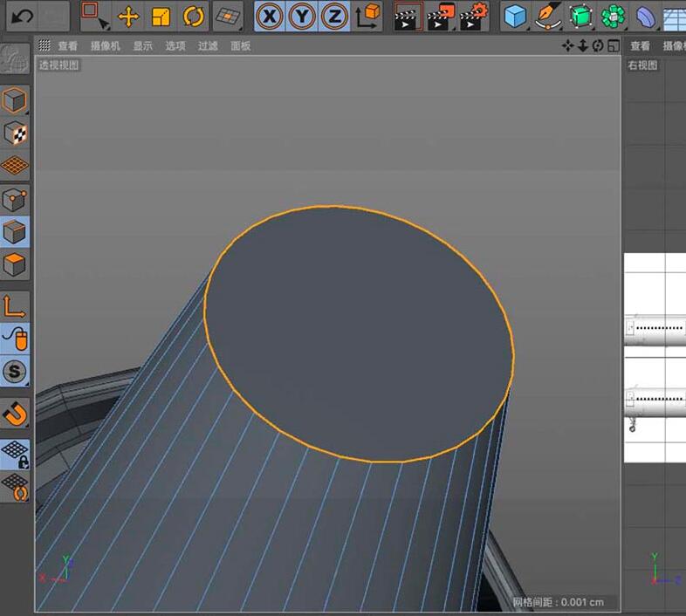Click the perspective view XYZ axis indicator
This screenshot has width=686, height=616.
pos(56,569)
